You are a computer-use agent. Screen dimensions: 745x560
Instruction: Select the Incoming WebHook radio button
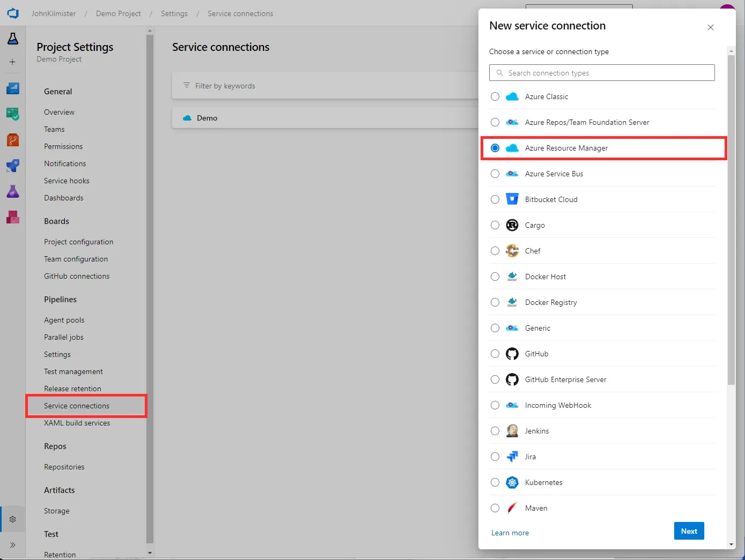[x=495, y=405]
